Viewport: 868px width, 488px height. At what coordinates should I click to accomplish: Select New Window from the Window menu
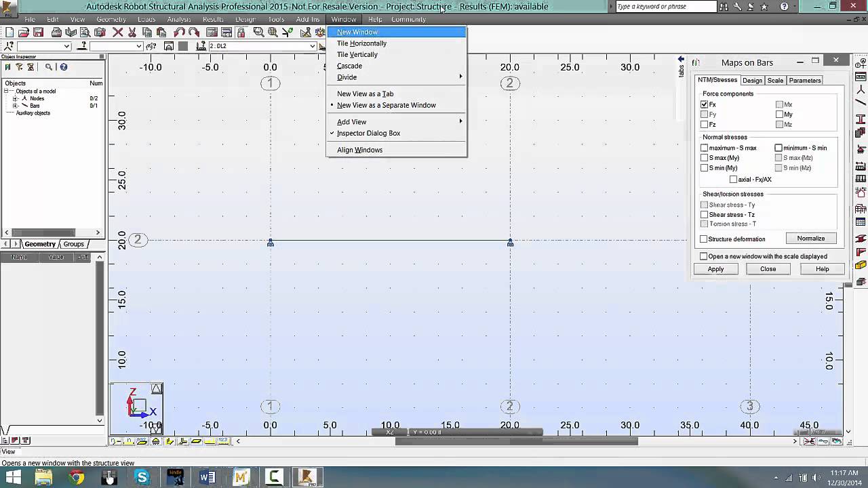(396, 32)
